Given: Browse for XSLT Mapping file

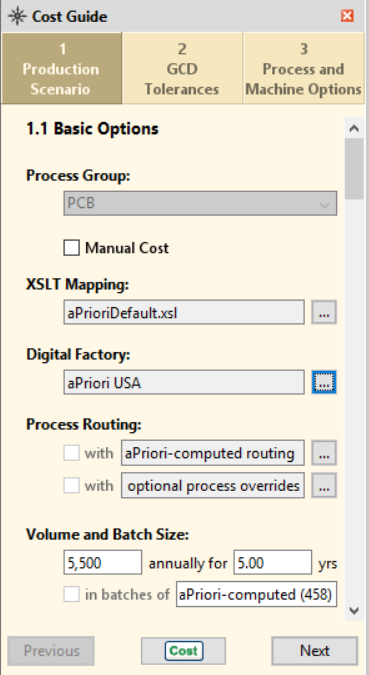Looking at the screenshot, I should click(324, 313).
